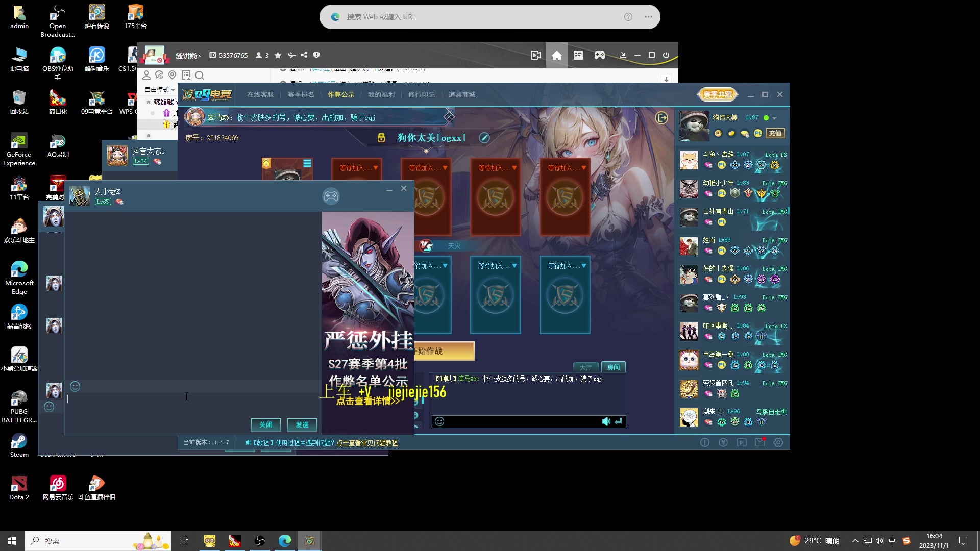Image resolution: width=980 pixels, height=551 pixels.
Task: Click the search magnifier below the channel avatar
Action: (200, 76)
